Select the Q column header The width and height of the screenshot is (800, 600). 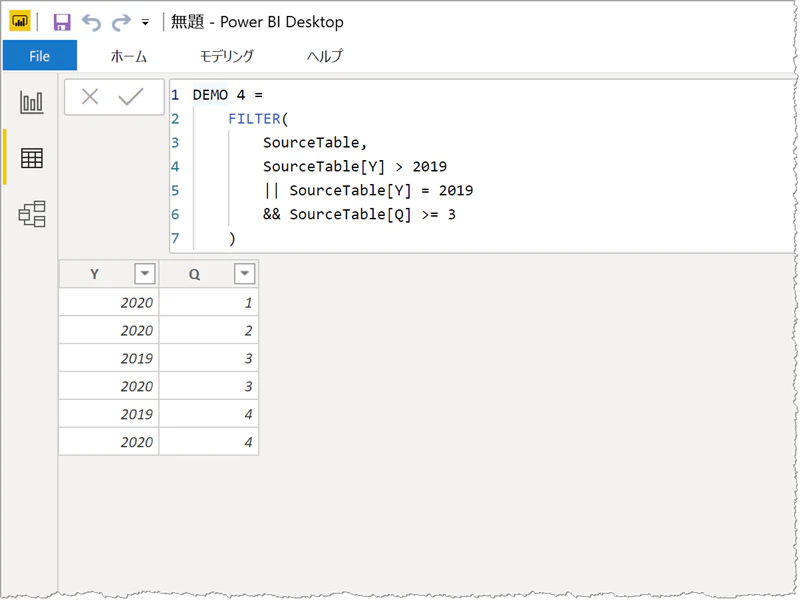[194, 274]
